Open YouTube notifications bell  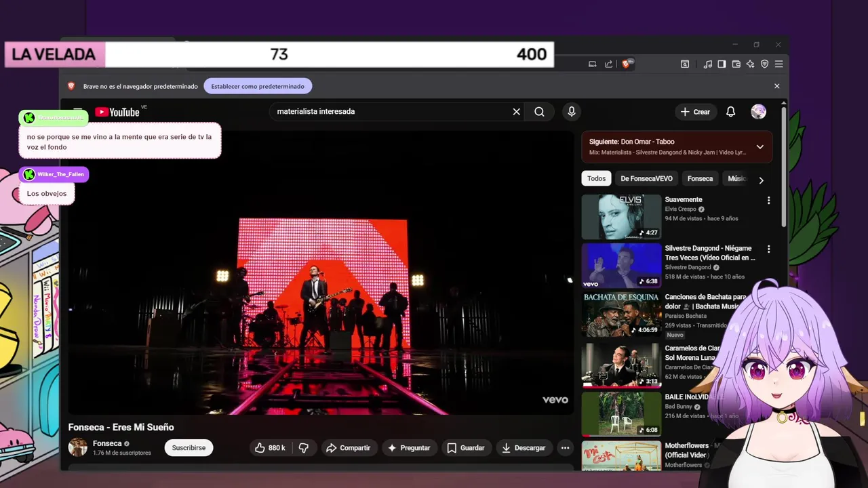tap(730, 112)
